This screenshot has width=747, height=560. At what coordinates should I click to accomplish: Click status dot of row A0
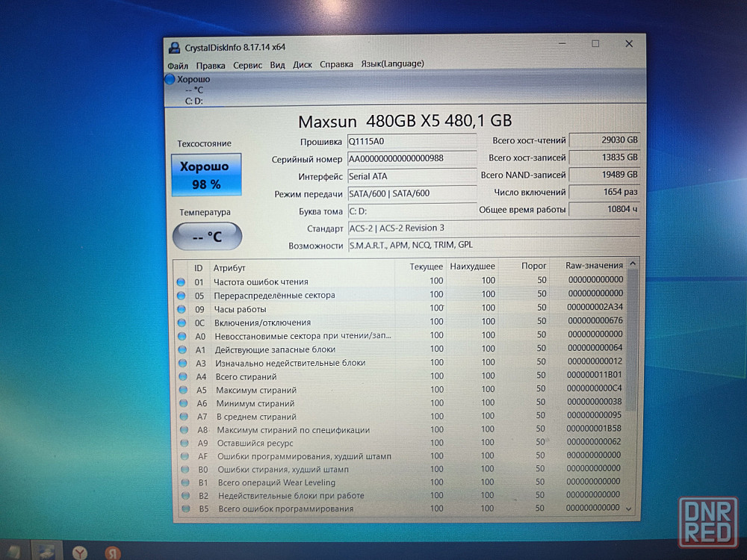[182, 336]
